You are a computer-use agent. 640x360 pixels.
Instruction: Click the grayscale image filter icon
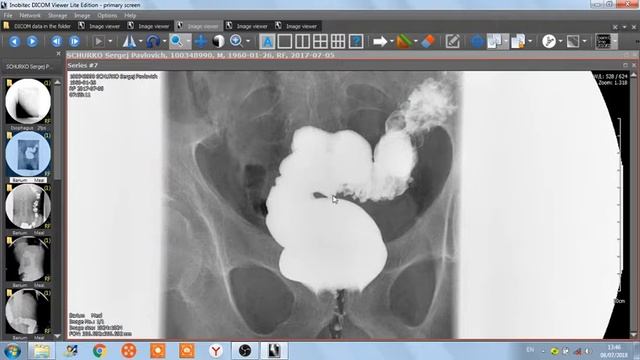point(573,41)
